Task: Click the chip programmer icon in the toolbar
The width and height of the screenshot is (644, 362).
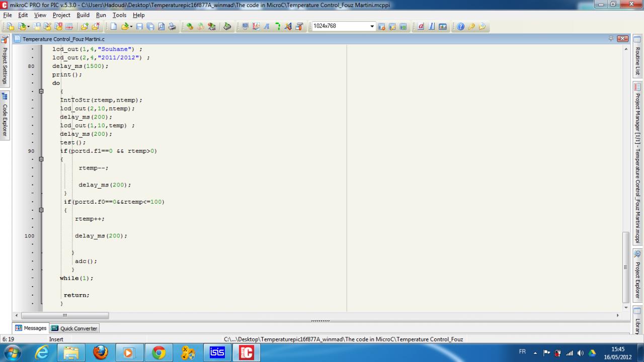Action: click(227, 27)
